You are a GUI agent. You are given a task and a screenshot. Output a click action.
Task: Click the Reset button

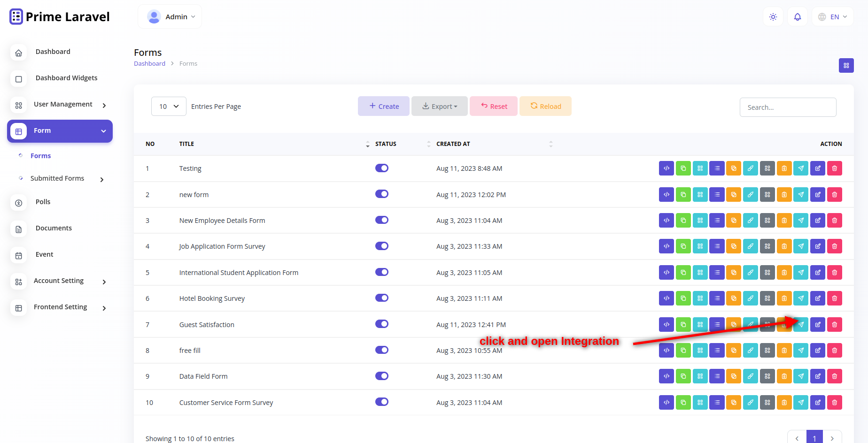[494, 106]
